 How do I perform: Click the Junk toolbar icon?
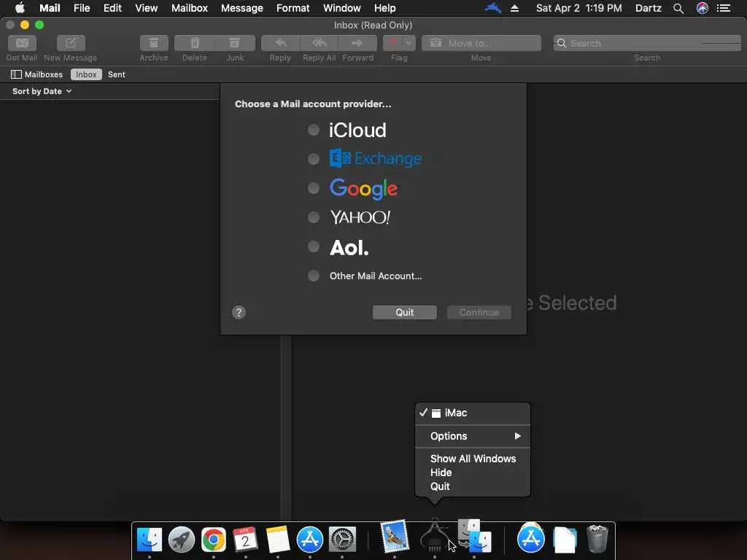coord(234,43)
